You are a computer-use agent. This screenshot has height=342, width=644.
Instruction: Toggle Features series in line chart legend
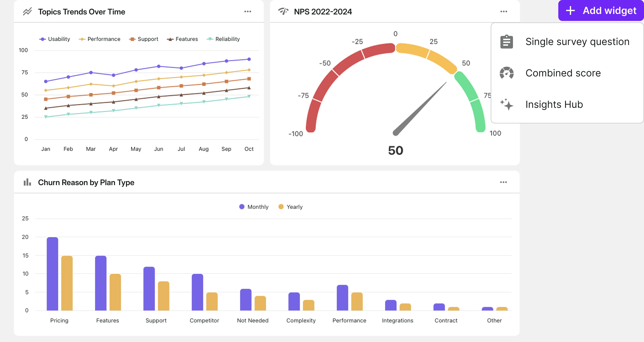click(x=182, y=39)
